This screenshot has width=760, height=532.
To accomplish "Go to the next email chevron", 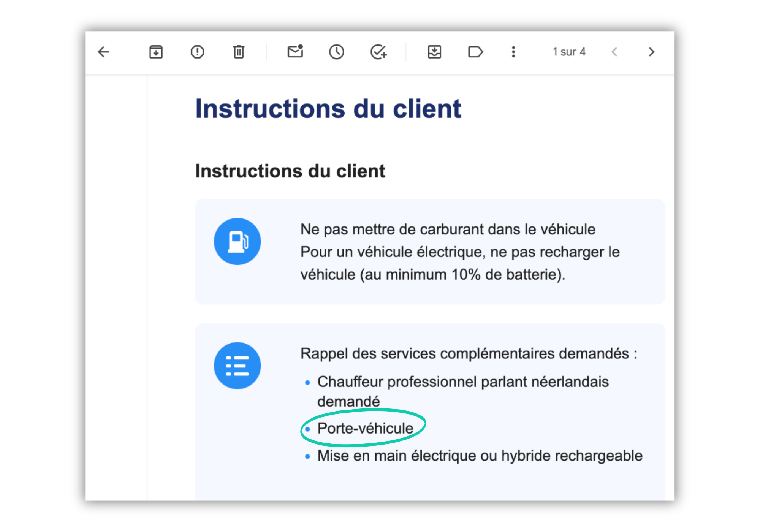I will 651,52.
